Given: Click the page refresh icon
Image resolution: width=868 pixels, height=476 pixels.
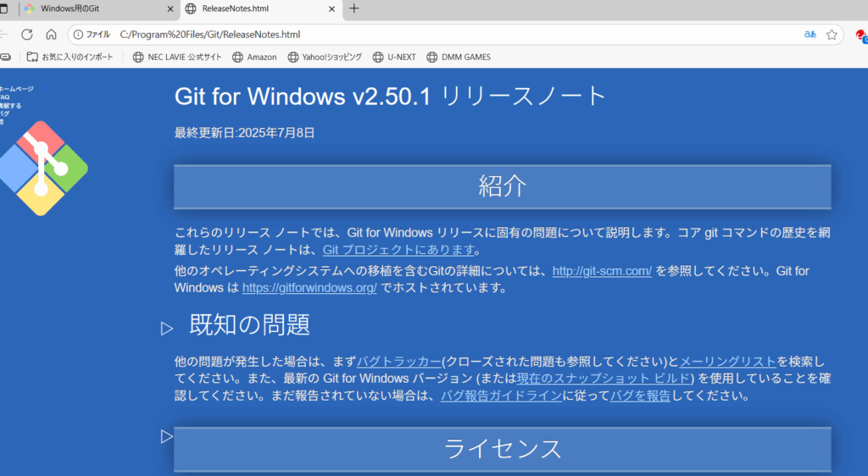Looking at the screenshot, I should pos(27,35).
